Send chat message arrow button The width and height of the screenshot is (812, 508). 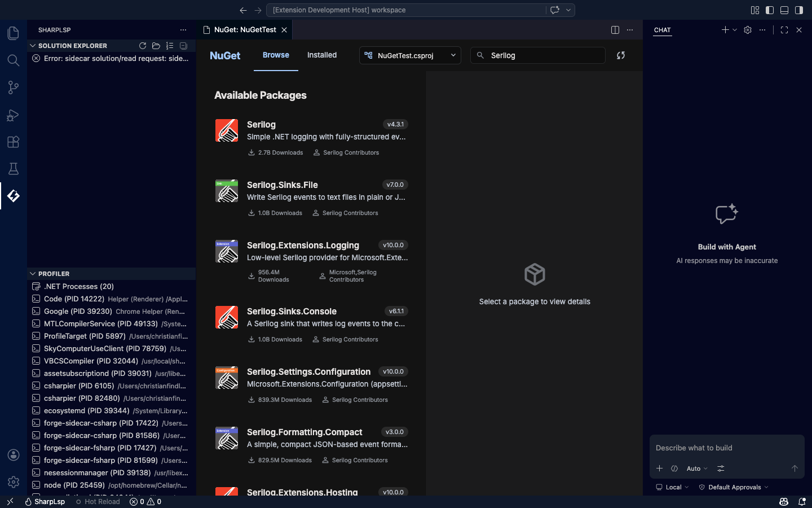click(795, 468)
